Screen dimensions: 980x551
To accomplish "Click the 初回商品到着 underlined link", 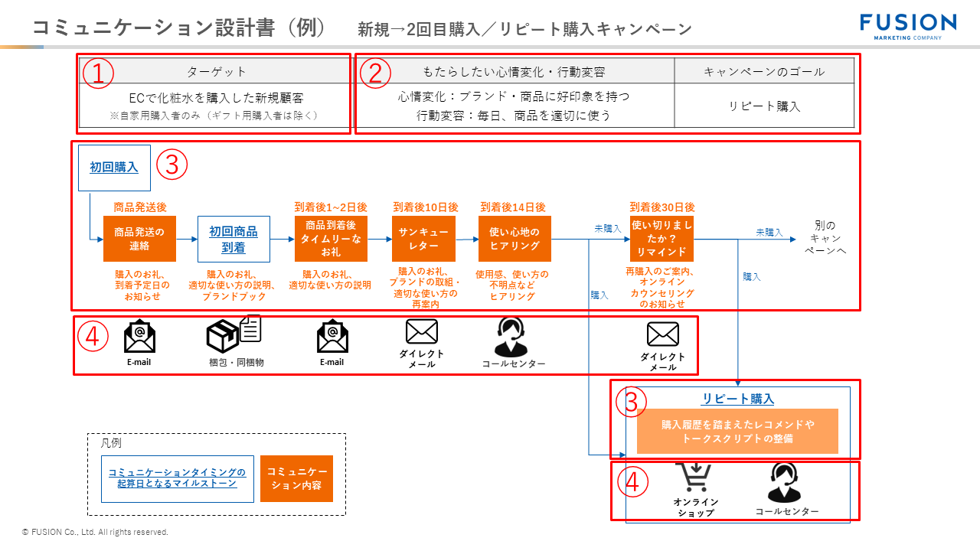I will point(235,237).
